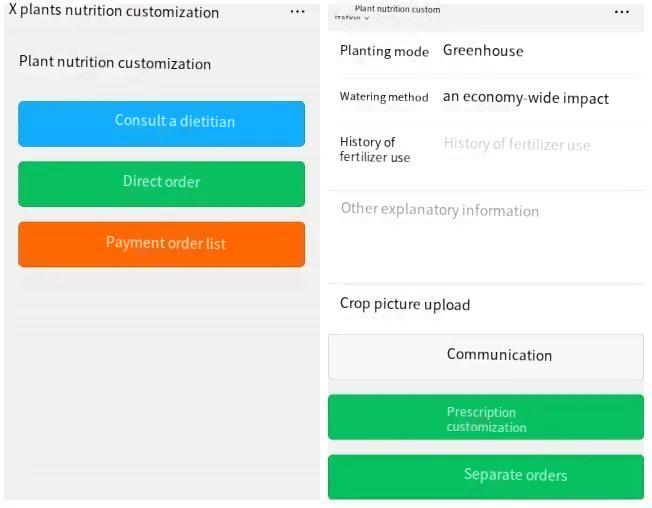The image size is (652, 508).
Task: Expand the small title dropdown chevron
Action: click(366, 18)
